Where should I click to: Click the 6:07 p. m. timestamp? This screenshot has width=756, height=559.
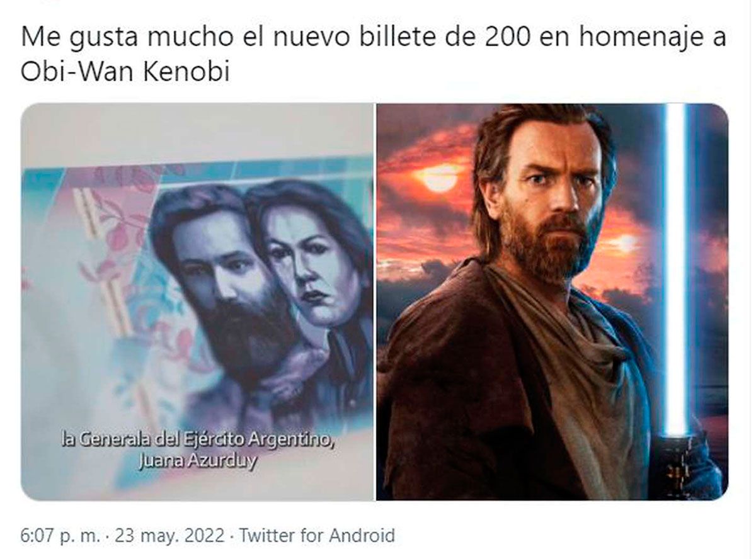tap(60, 536)
